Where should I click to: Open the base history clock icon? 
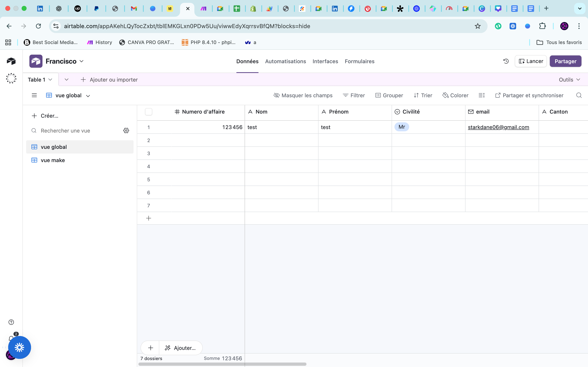[506, 61]
